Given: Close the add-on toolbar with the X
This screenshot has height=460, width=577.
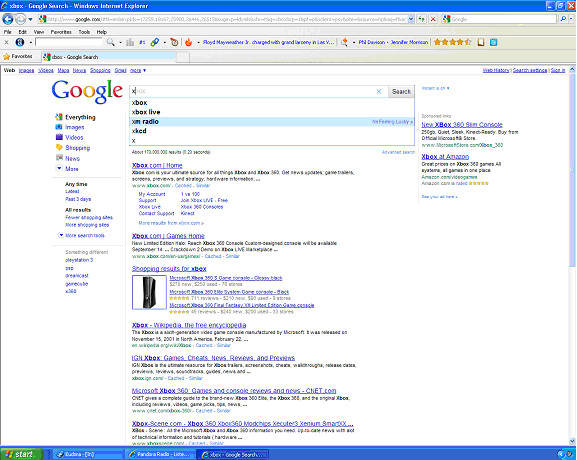Looking at the screenshot, I should click(x=6, y=42).
